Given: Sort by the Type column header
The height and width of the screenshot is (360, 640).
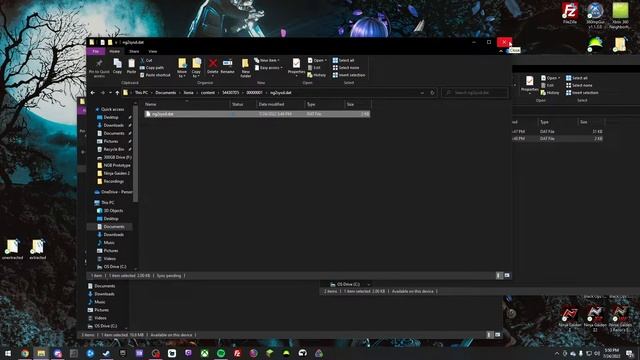Looking at the screenshot, I should [x=324, y=104].
